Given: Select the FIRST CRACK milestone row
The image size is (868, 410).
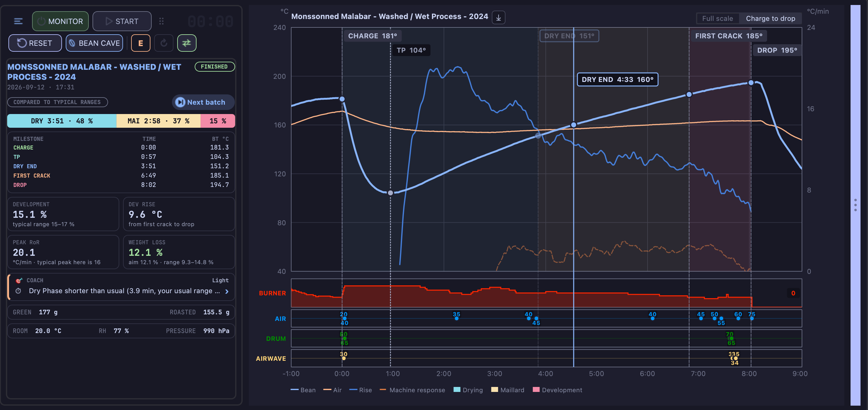Looking at the screenshot, I should pyautogui.click(x=121, y=175).
